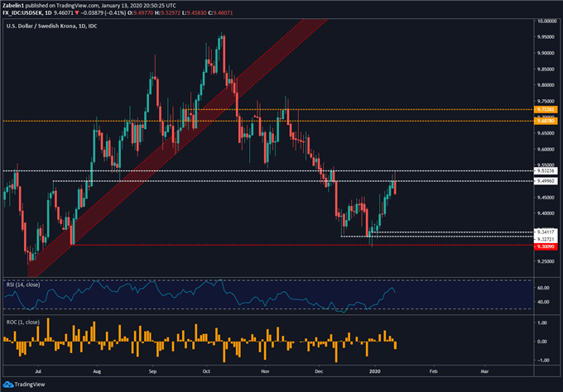Click the 9.90000 price axis value
The width and height of the screenshot is (563, 392).
click(x=546, y=53)
